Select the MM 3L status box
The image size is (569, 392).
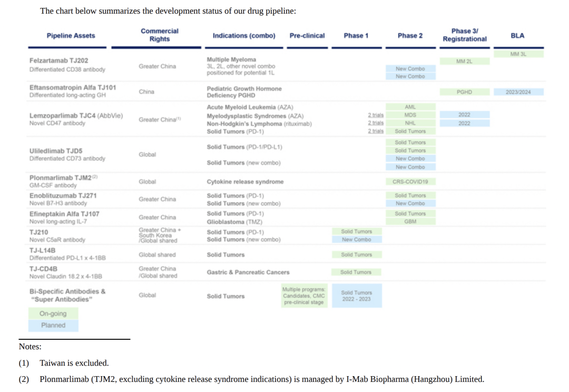[x=518, y=54]
